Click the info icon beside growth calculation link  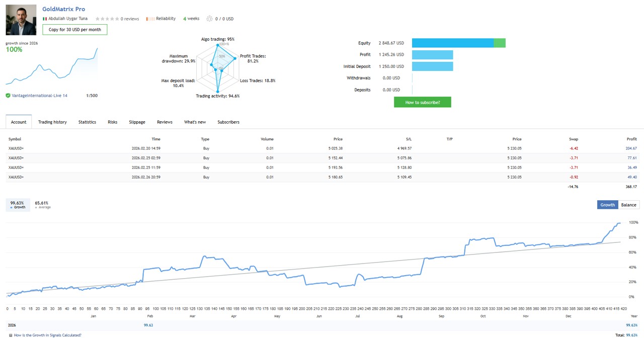[x=11, y=335]
